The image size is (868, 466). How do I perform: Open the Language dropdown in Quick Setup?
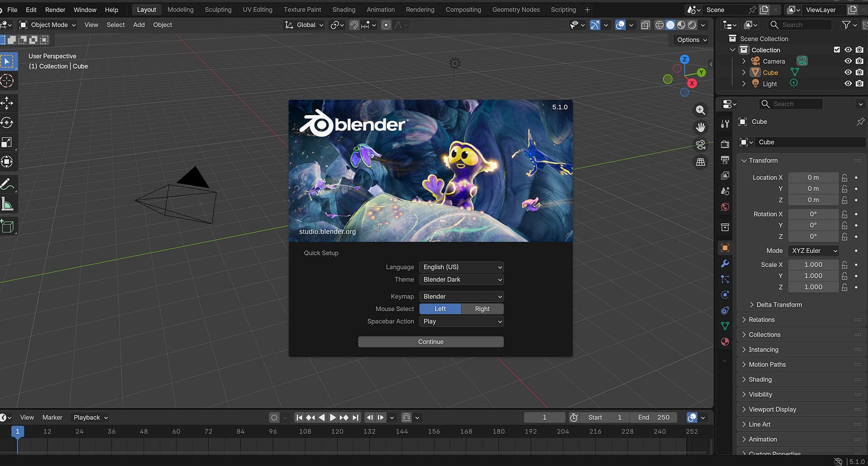tap(461, 267)
